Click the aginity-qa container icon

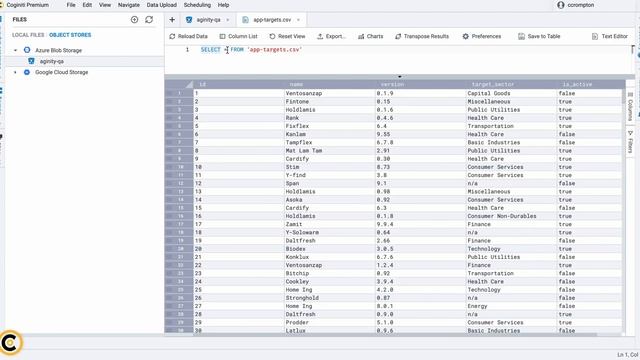click(31, 61)
